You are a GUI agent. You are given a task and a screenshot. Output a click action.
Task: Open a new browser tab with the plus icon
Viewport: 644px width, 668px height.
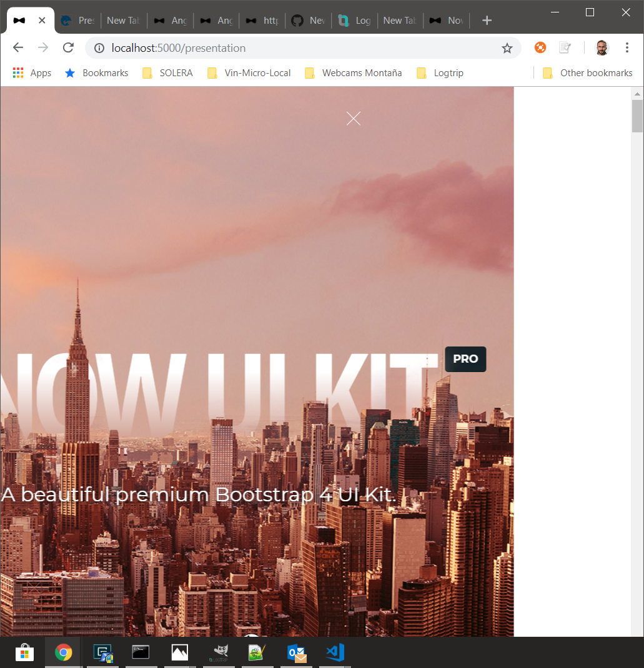486,20
